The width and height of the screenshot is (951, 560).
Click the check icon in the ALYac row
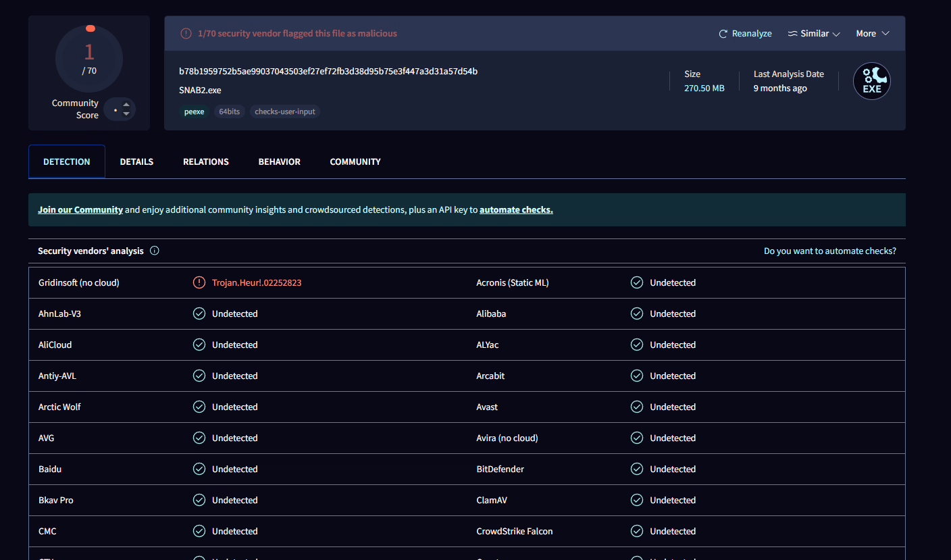click(x=637, y=345)
